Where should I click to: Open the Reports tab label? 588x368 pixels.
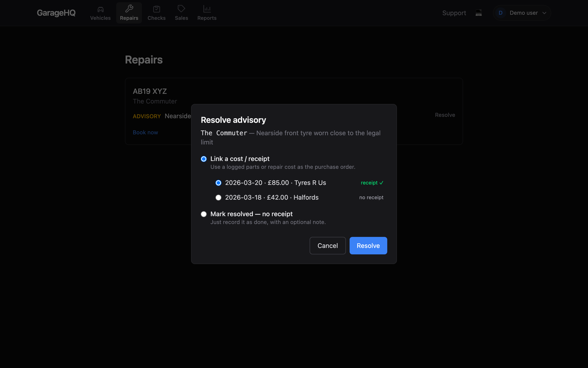[x=207, y=18]
